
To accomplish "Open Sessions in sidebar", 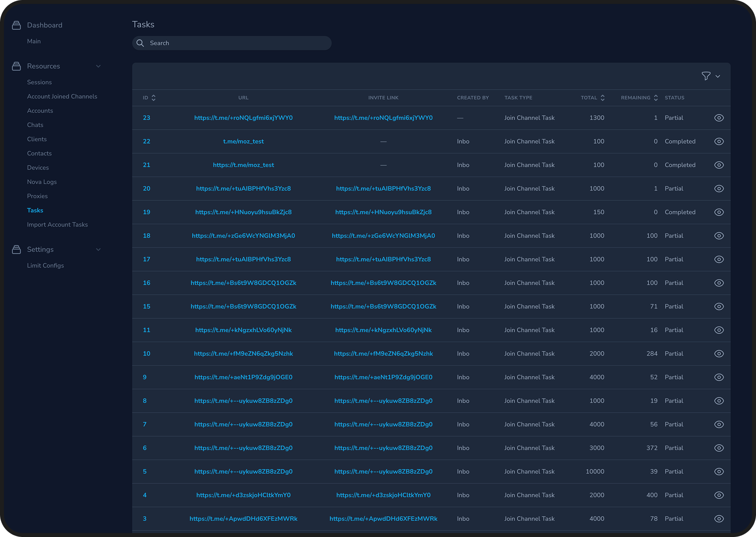I will click(39, 82).
